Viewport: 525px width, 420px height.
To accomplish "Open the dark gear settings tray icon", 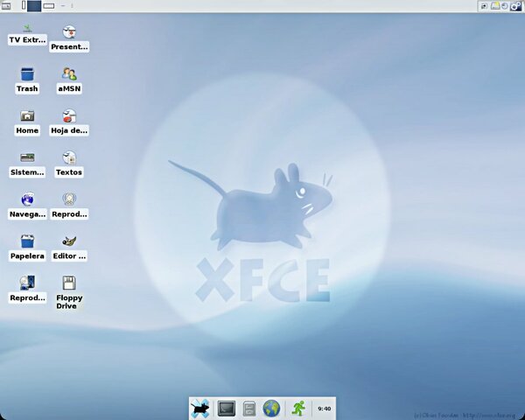I will pyautogui.click(x=515, y=6).
